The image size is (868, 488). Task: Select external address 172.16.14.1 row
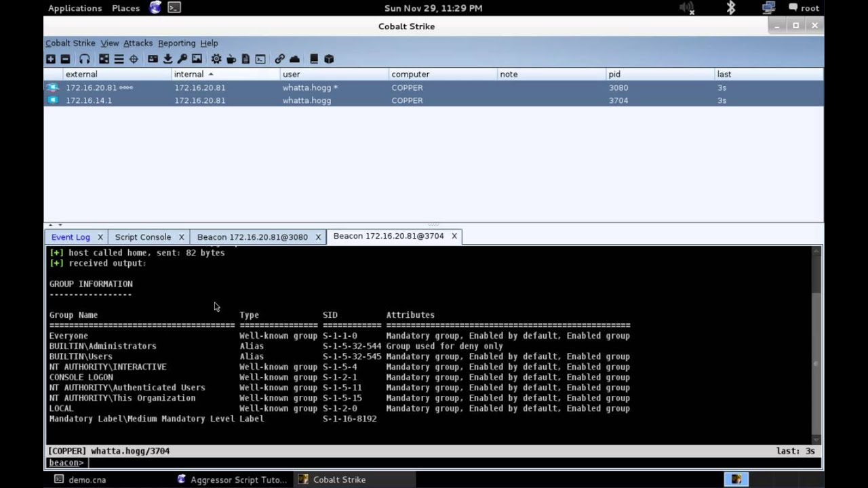pos(89,100)
